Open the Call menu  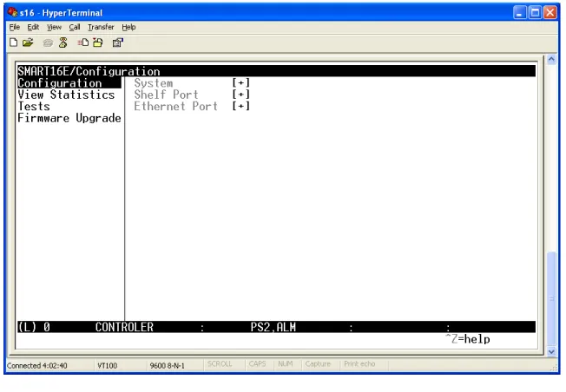tap(75, 27)
